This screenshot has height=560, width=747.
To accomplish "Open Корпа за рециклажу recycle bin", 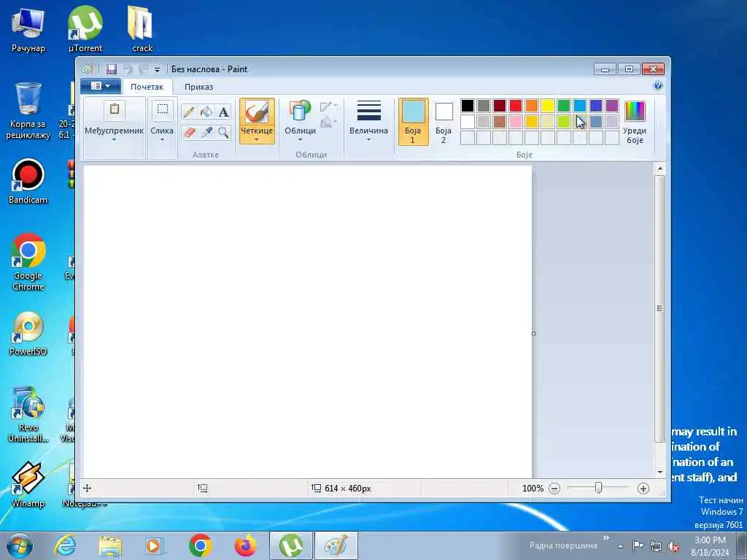I will (28, 111).
